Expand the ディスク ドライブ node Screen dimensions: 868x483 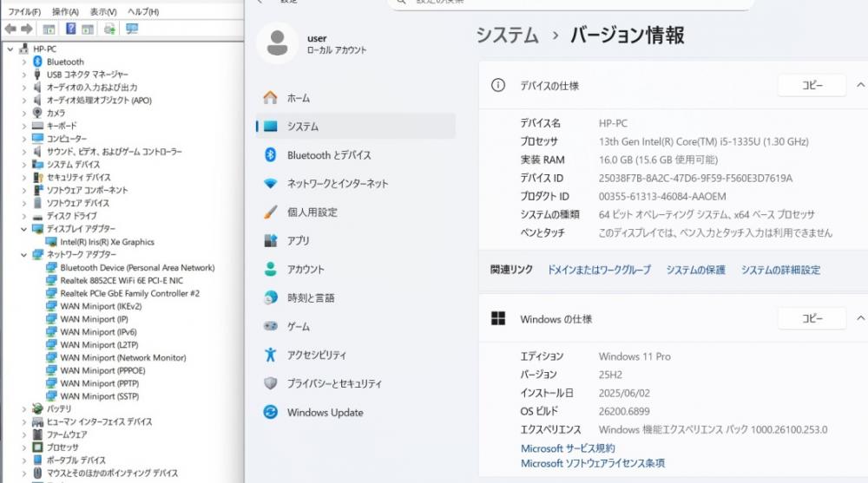coord(23,216)
